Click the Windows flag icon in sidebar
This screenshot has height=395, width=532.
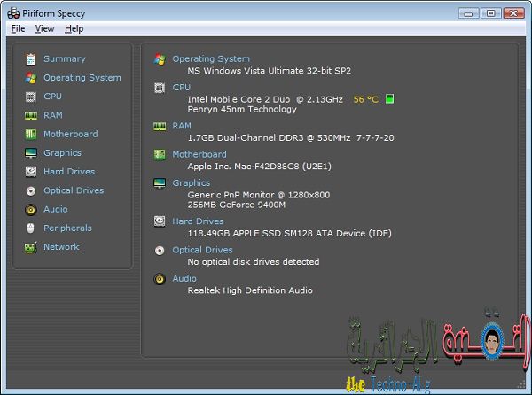(30, 78)
